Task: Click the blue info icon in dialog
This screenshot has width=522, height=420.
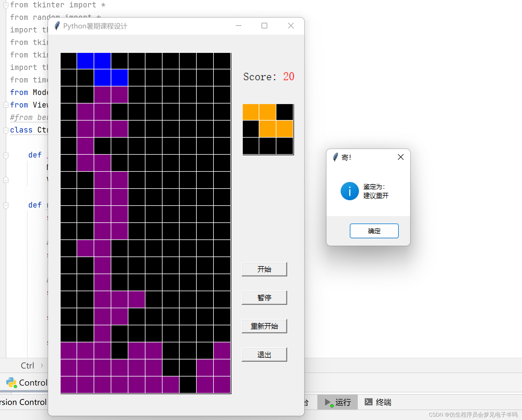Action: pos(350,191)
